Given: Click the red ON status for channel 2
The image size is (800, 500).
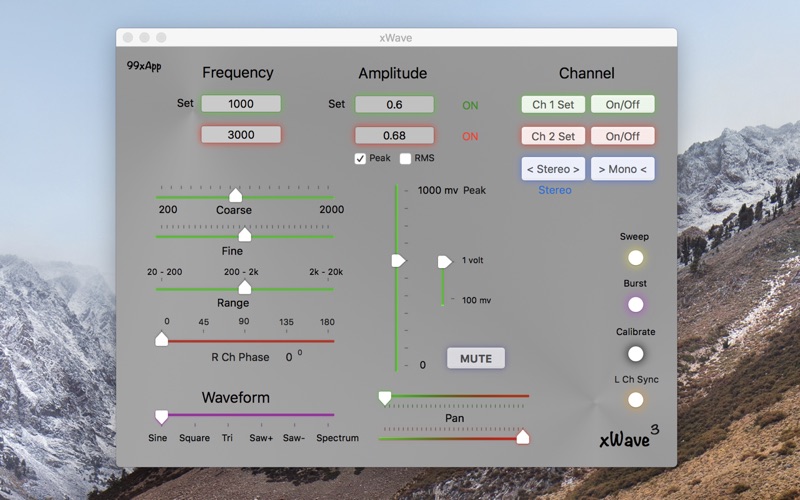Looking at the screenshot, I should coord(470,137).
